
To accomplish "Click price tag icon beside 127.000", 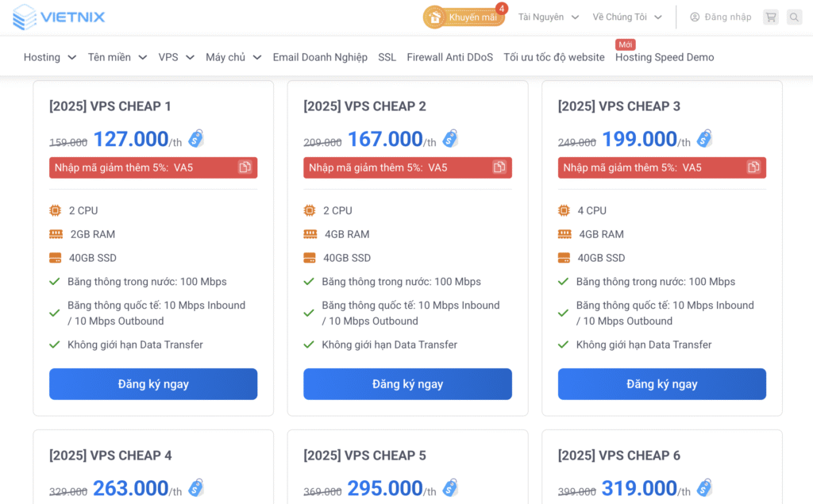I will click(x=196, y=139).
